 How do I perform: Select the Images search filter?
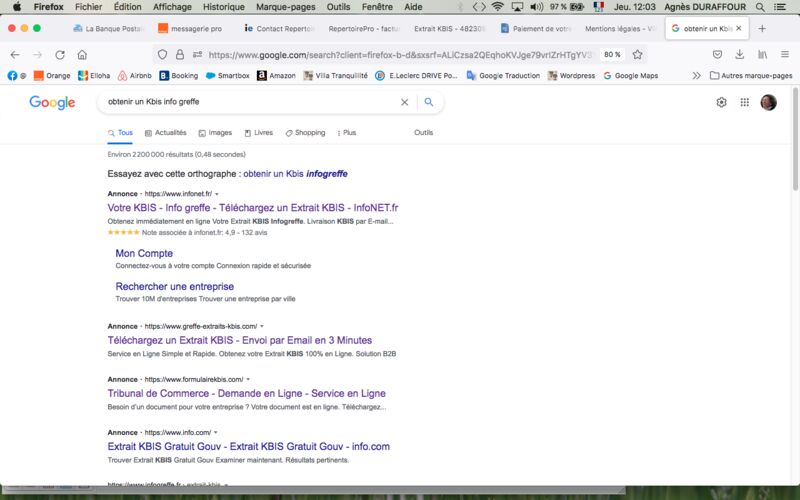[215, 133]
